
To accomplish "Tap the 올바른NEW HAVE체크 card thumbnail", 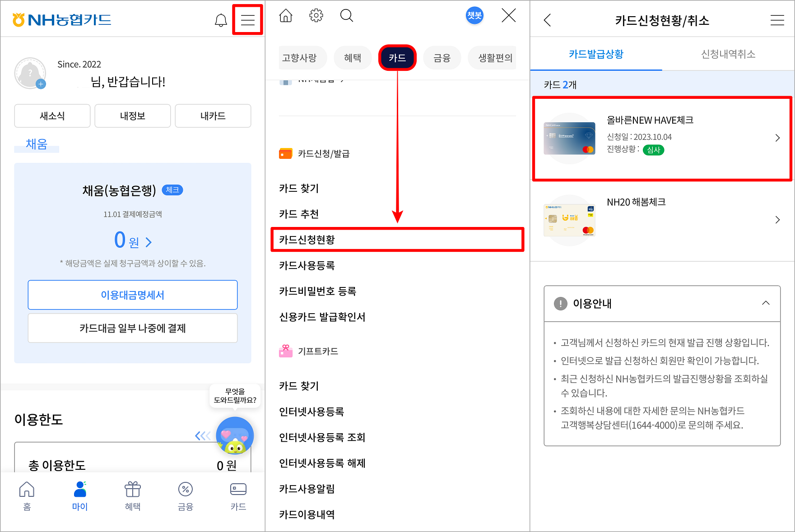I will [569, 138].
